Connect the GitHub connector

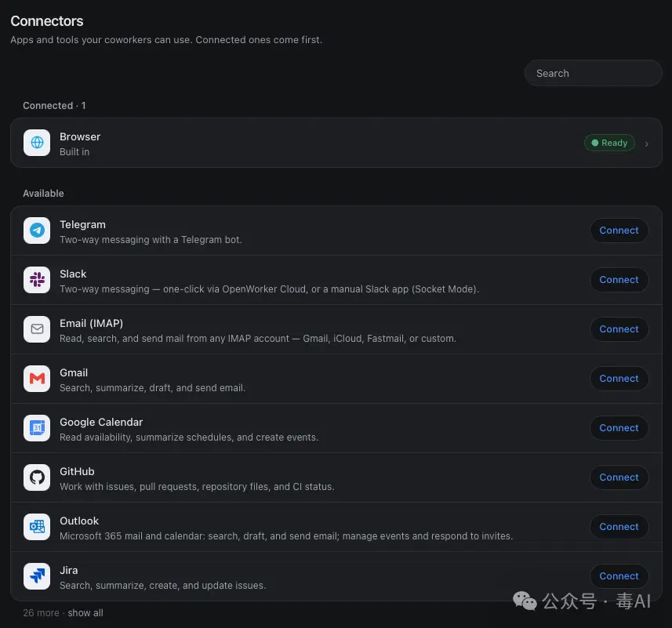pos(619,477)
